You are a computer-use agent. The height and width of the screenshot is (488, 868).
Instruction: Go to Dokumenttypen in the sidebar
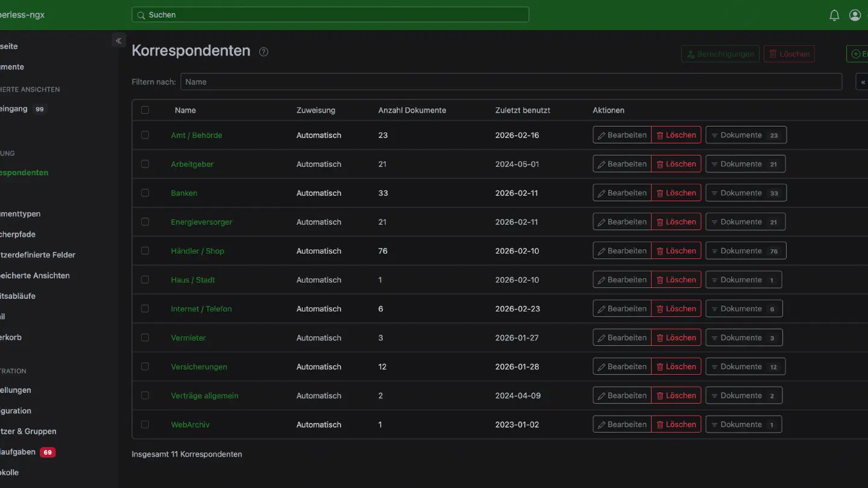20,214
